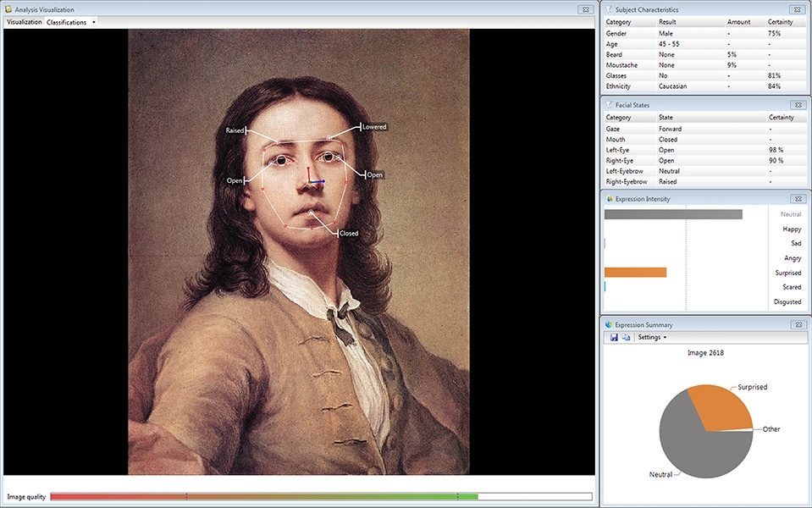Click the 'Glasses' category cell
812x508 pixels.
(616, 75)
